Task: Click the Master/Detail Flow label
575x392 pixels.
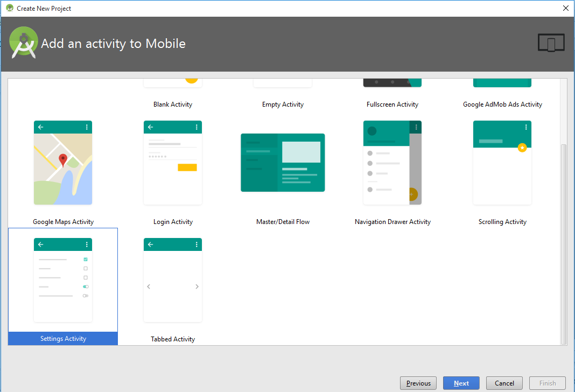Action: click(283, 222)
